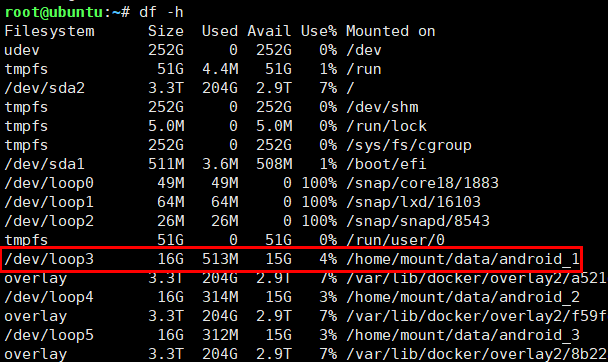Click the '4%' usage of android_1
Screen dimensions: 608x362
pos(328,259)
